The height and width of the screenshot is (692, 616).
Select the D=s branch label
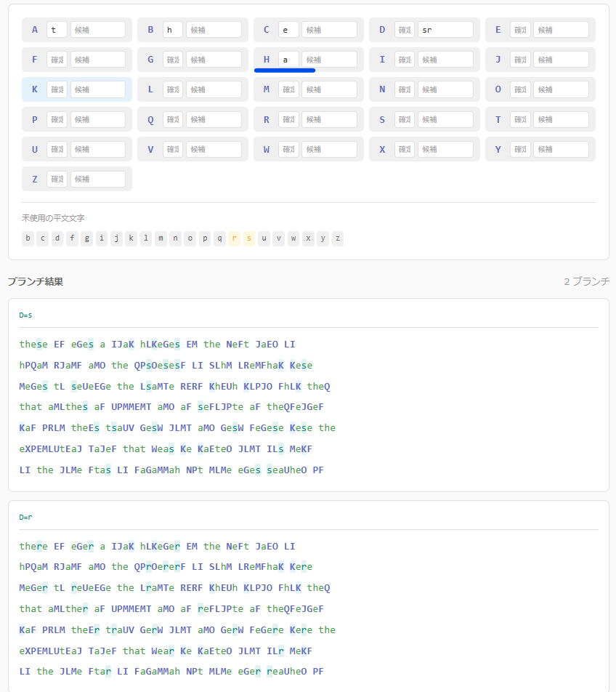(x=25, y=315)
